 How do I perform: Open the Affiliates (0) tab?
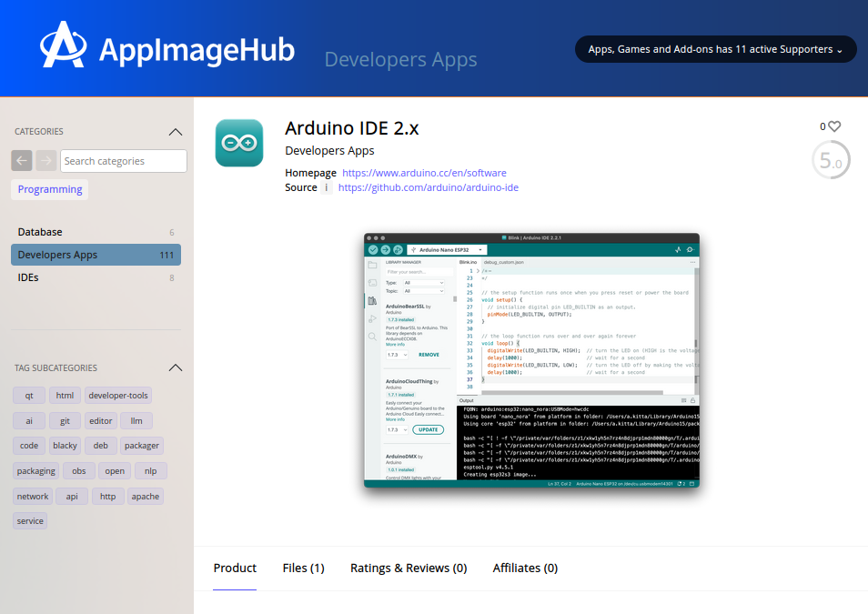(525, 568)
